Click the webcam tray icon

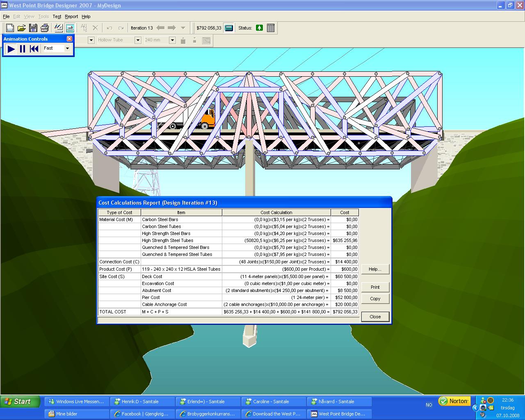[483, 408]
